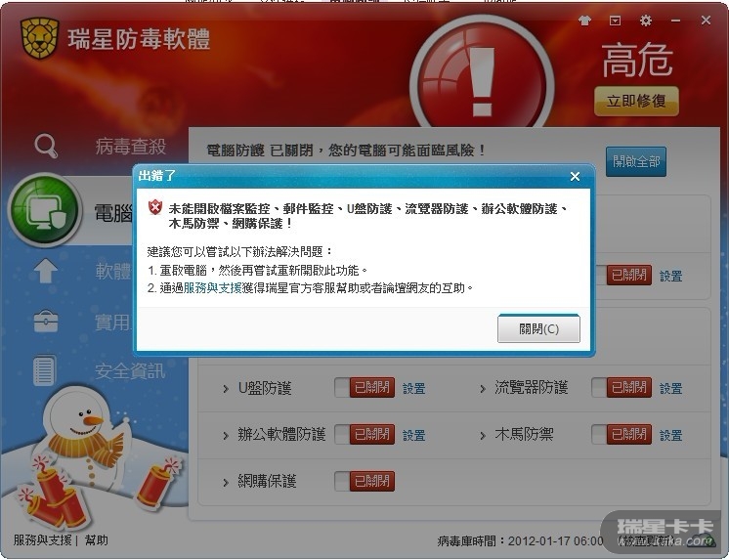Viewport: 729px width, 560px height.
Task: Expand the 流覽器防護 arrow
Action: [482, 388]
